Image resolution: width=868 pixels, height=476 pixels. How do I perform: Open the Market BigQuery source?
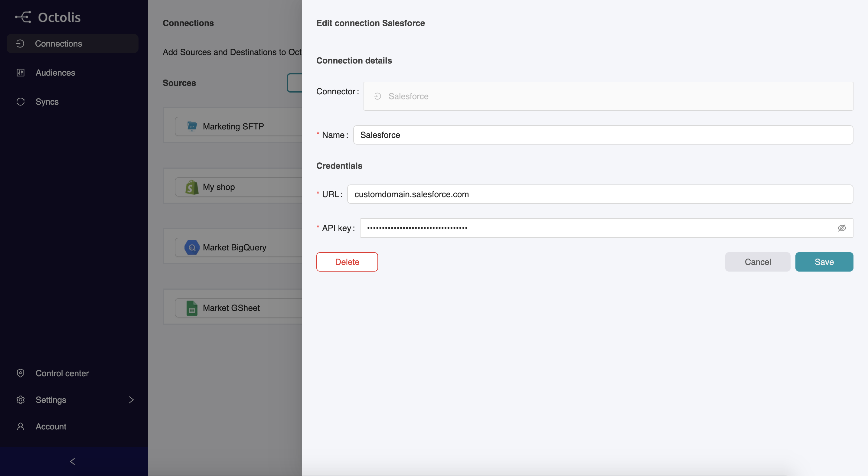coord(238,247)
